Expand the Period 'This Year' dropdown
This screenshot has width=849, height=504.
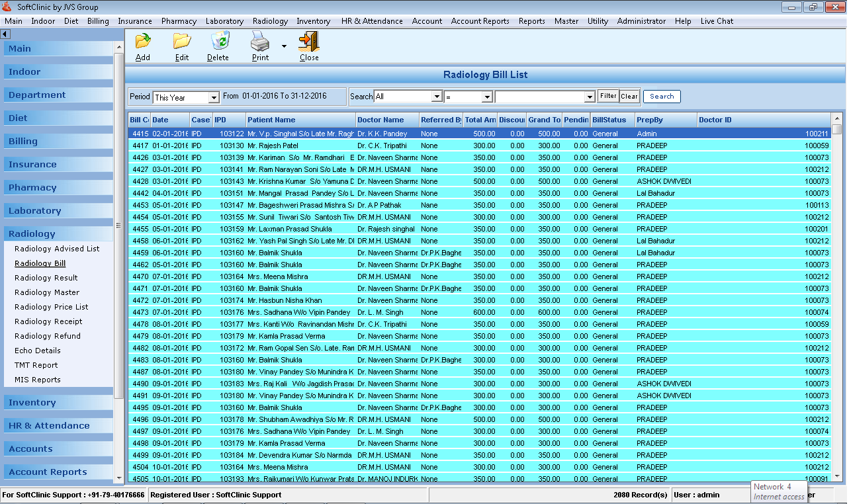tap(214, 98)
